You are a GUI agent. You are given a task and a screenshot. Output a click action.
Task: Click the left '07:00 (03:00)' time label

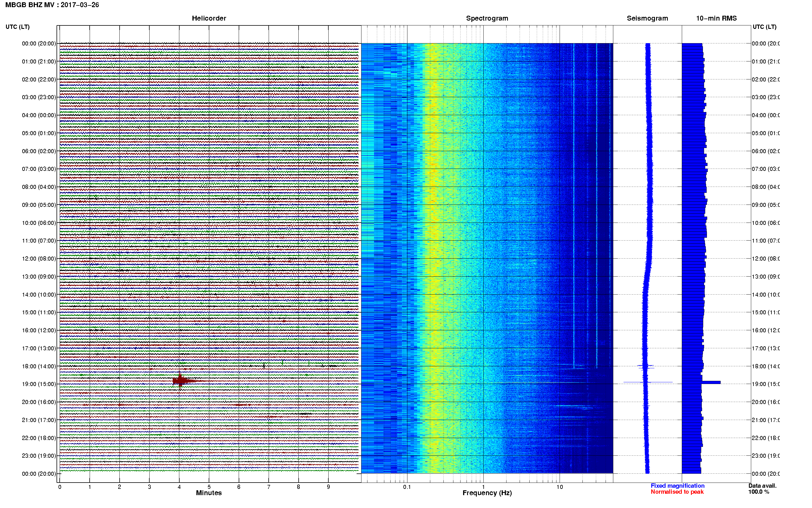coord(39,169)
